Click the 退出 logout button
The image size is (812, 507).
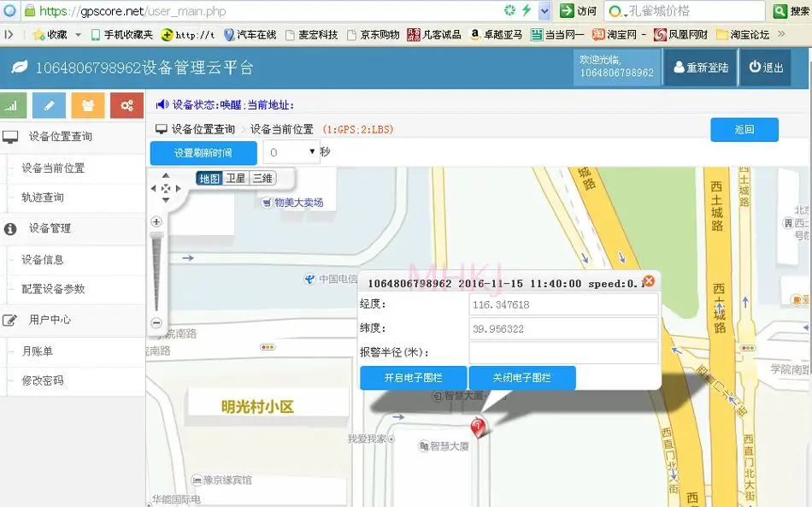pyautogui.click(x=766, y=68)
